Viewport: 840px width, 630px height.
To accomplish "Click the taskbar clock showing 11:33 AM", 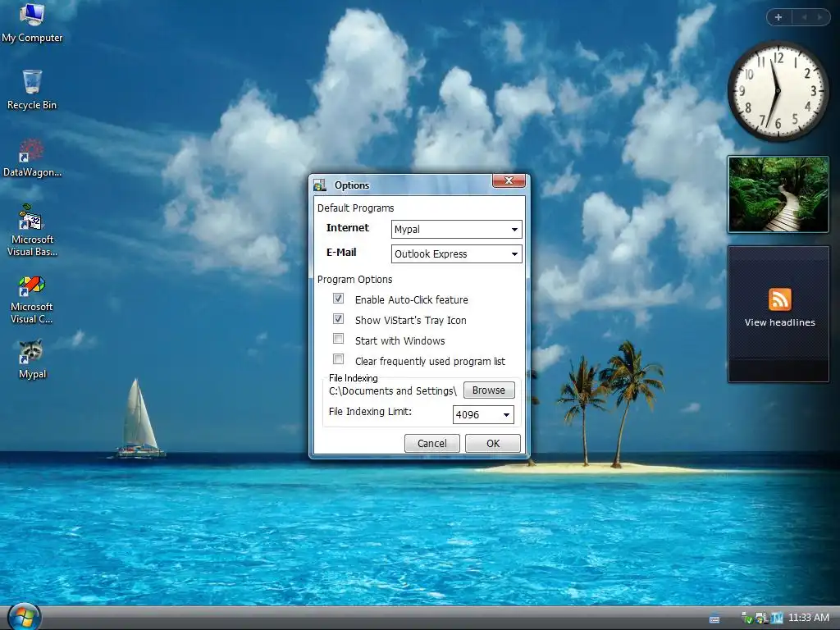I will (x=808, y=618).
